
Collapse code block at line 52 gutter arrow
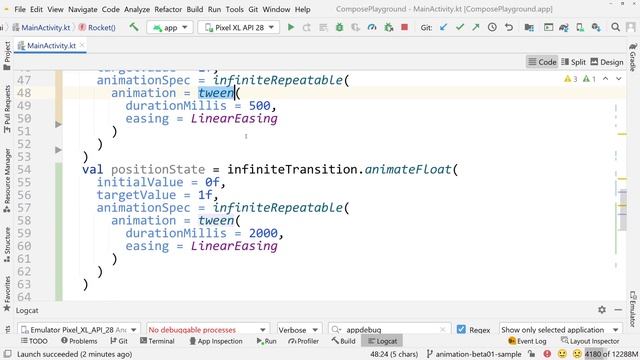(x=58, y=150)
